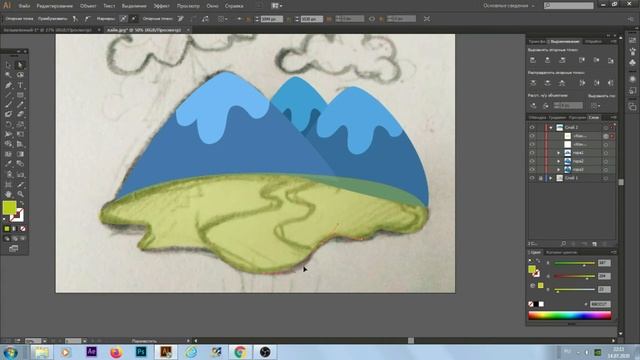This screenshot has width=640, height=360.
Task: Select the Zoom tool
Action: (20, 194)
